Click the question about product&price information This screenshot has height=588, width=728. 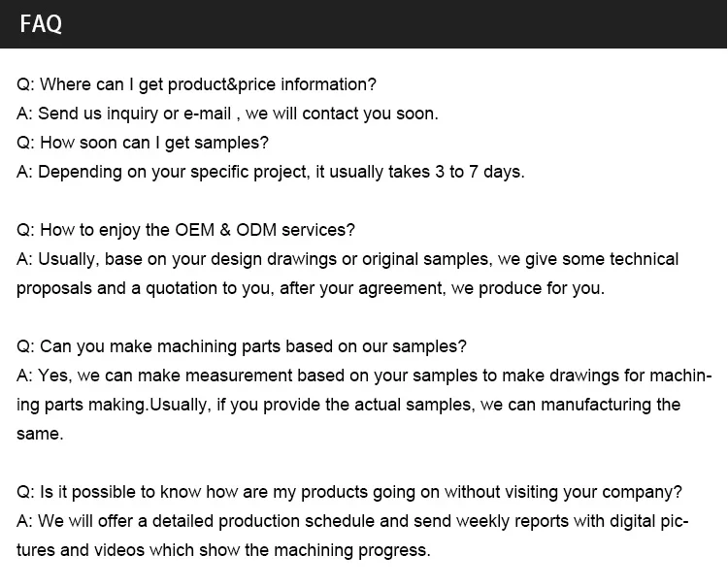[x=196, y=84]
